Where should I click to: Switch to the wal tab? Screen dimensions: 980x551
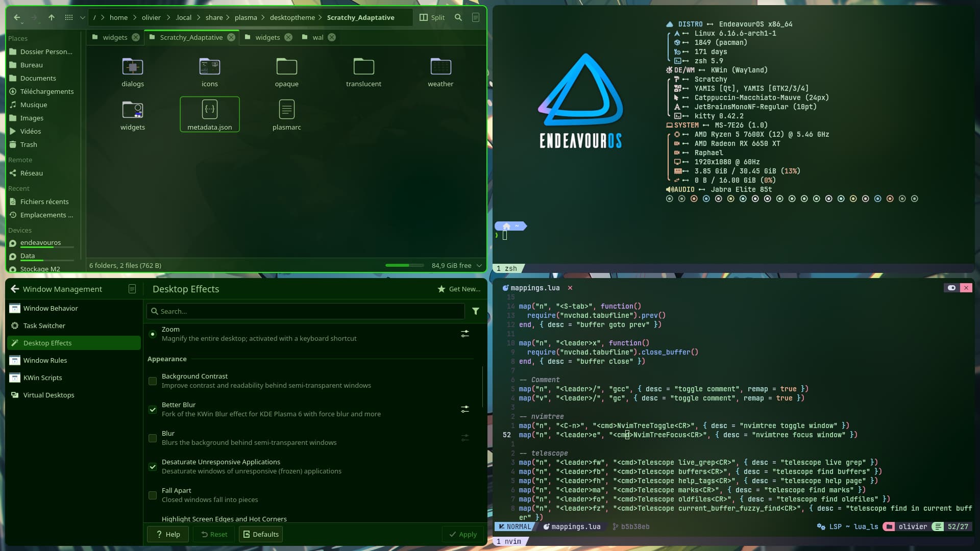coord(317,37)
